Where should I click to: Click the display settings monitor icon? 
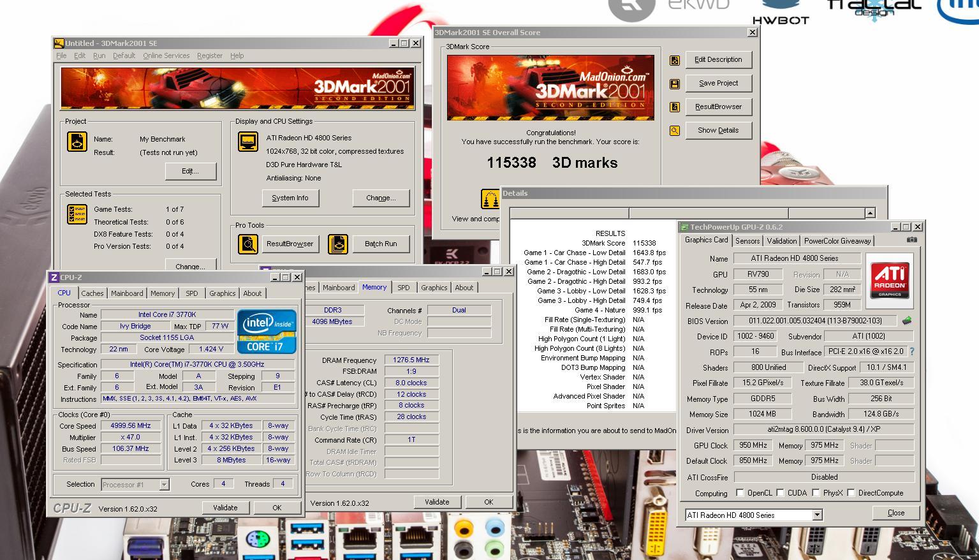[248, 142]
